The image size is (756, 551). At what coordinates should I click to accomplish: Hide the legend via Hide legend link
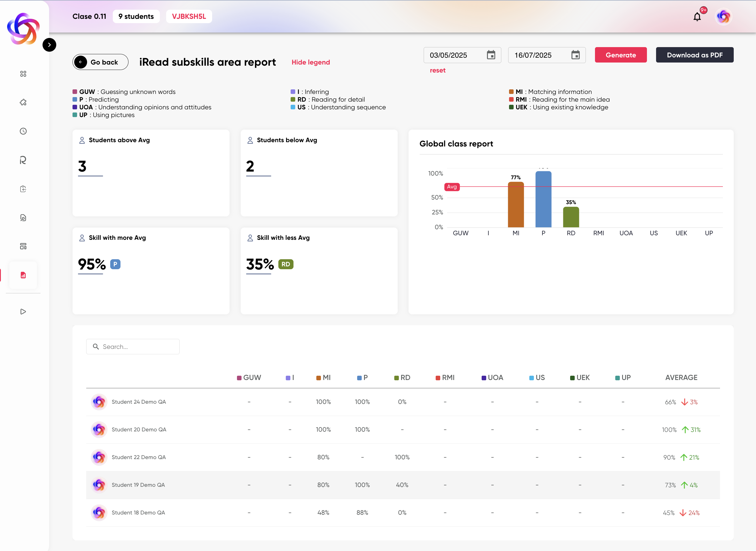(x=310, y=62)
